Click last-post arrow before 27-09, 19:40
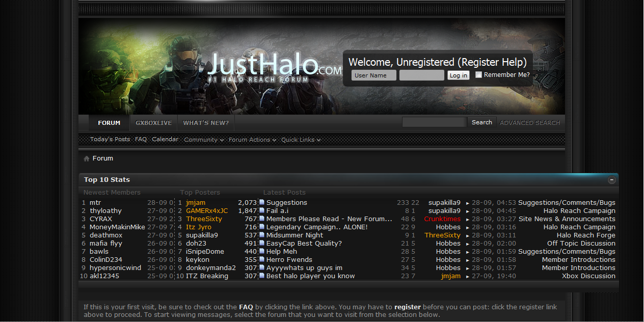 [x=468, y=277]
